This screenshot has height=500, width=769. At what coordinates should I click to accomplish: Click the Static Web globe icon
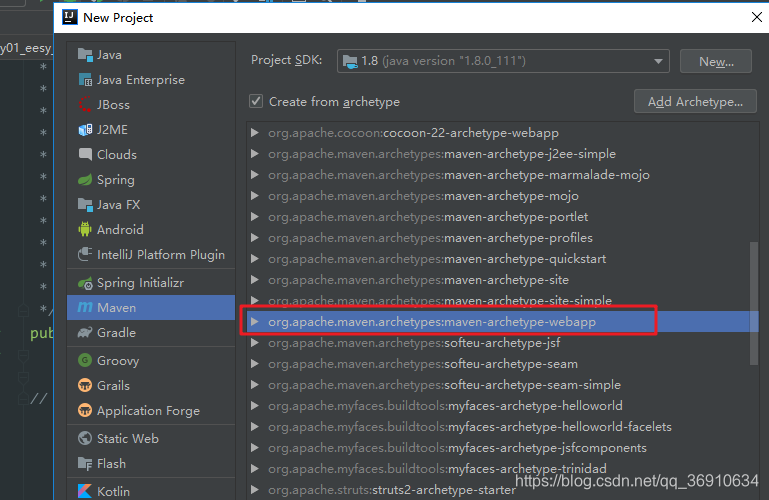tap(85, 438)
